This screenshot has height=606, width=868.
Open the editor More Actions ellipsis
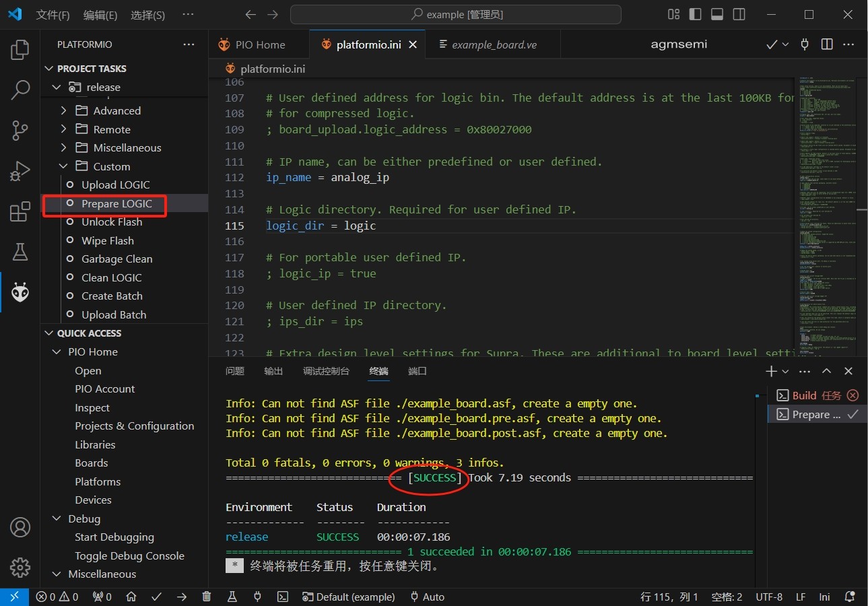tap(849, 44)
